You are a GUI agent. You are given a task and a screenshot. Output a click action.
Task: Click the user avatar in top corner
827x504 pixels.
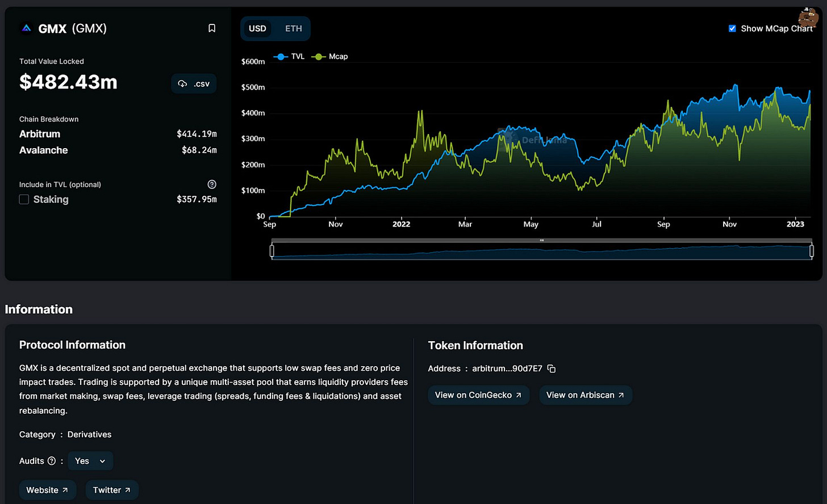(808, 17)
